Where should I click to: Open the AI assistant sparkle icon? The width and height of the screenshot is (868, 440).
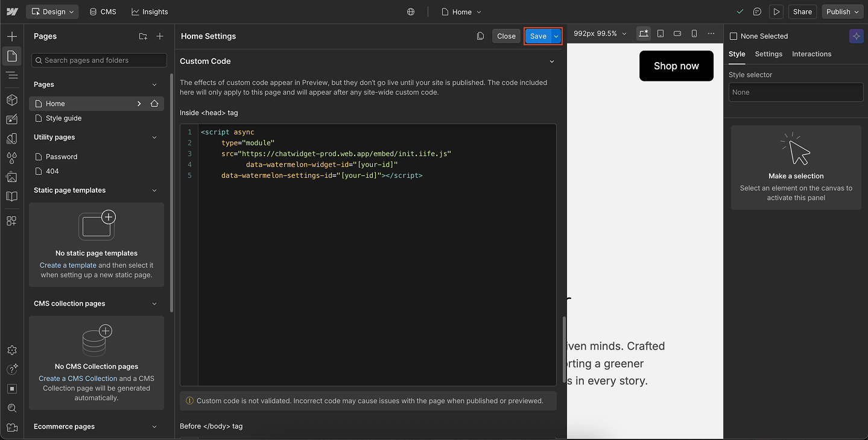pos(856,36)
